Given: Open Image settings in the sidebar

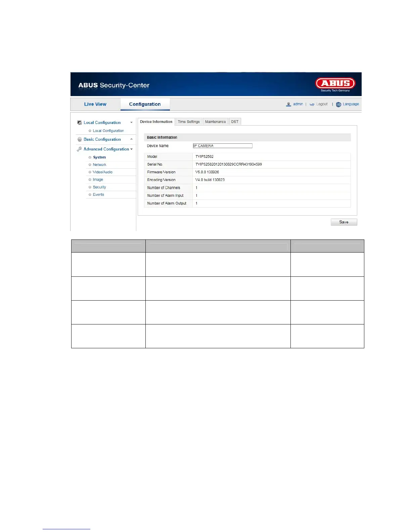Looking at the screenshot, I should (x=98, y=180).
